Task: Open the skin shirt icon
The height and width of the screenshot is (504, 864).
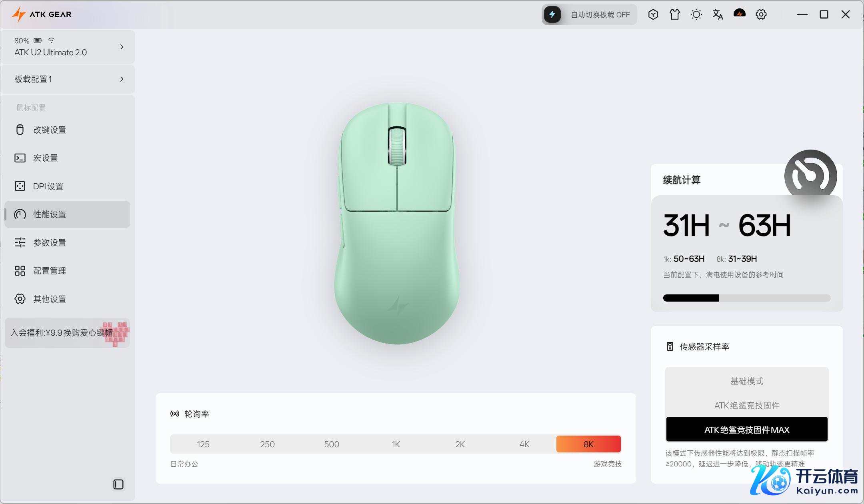Action: 674,15
